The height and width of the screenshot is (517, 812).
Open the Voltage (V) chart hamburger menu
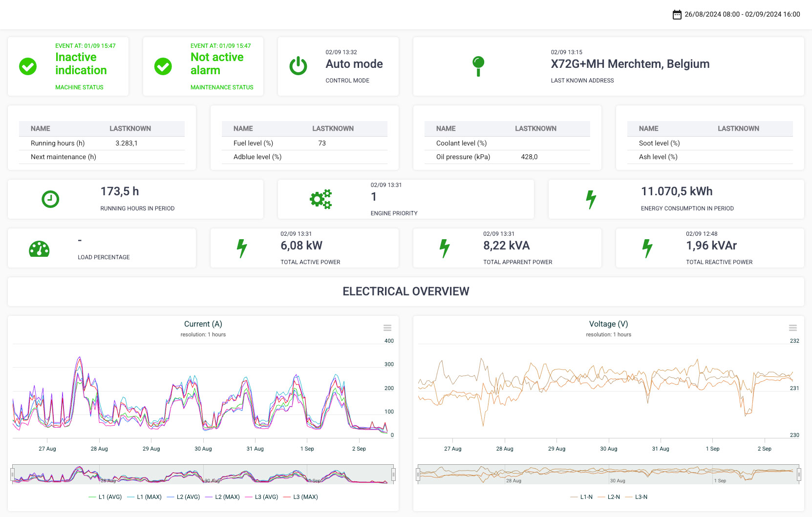click(x=793, y=328)
